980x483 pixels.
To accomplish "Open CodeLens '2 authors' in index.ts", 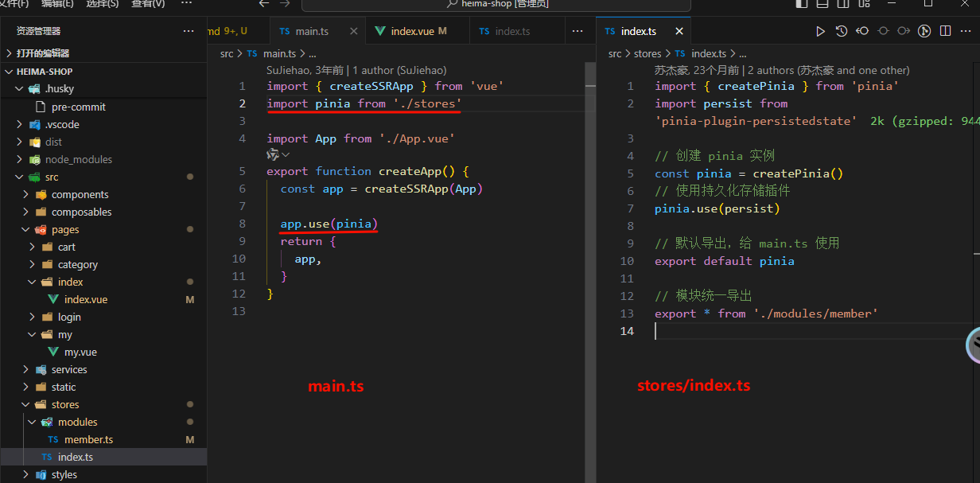I will click(828, 70).
